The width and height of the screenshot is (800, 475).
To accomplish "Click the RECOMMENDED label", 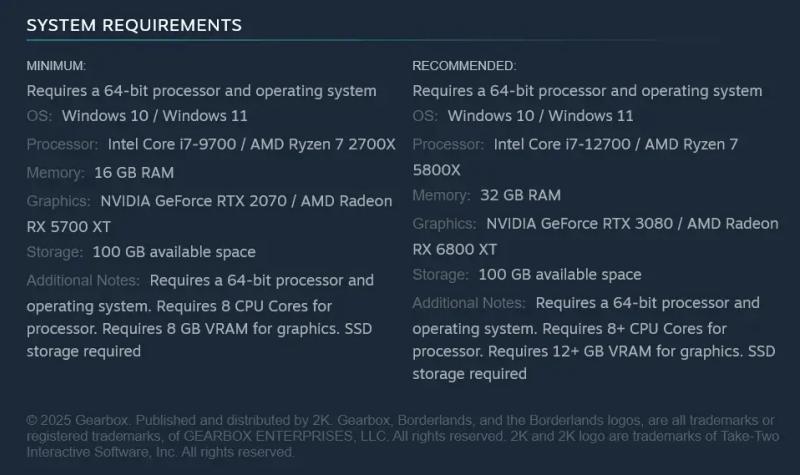I will pyautogui.click(x=464, y=66).
